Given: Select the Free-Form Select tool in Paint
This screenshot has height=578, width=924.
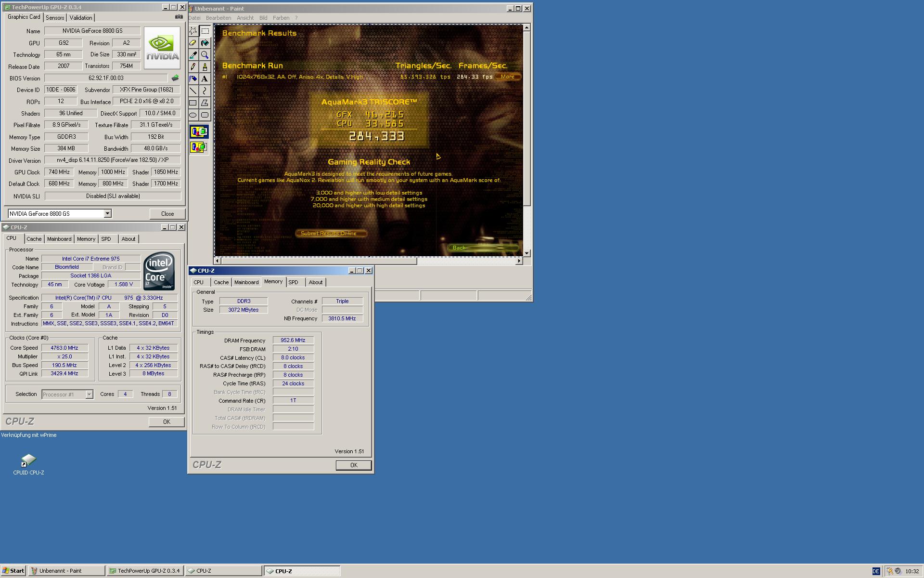Looking at the screenshot, I should (193, 31).
